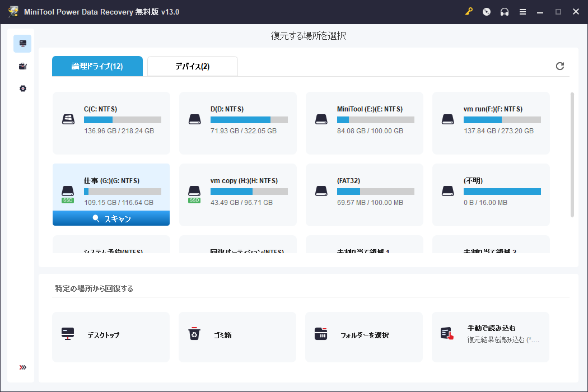Click 0 B / 16.00 MB text
The image size is (588, 392).
point(486,203)
